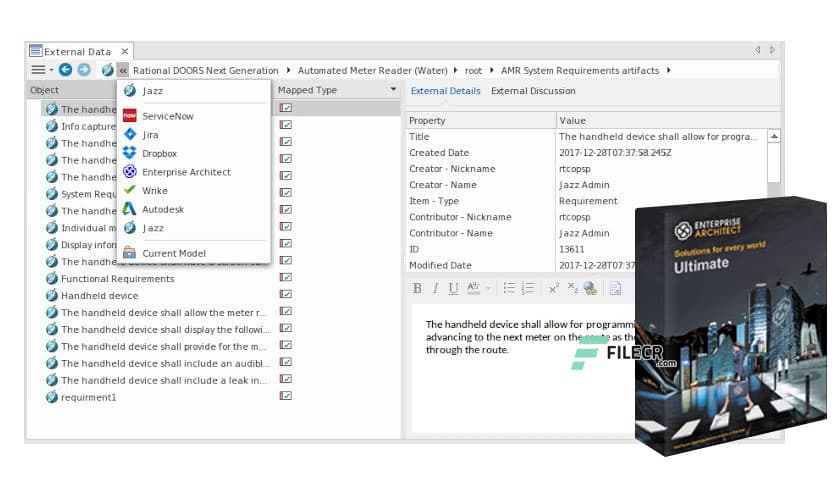The height and width of the screenshot is (484, 836).
Task: Toggle checkbox for 'allow the meter r...' row
Action: click(x=286, y=311)
